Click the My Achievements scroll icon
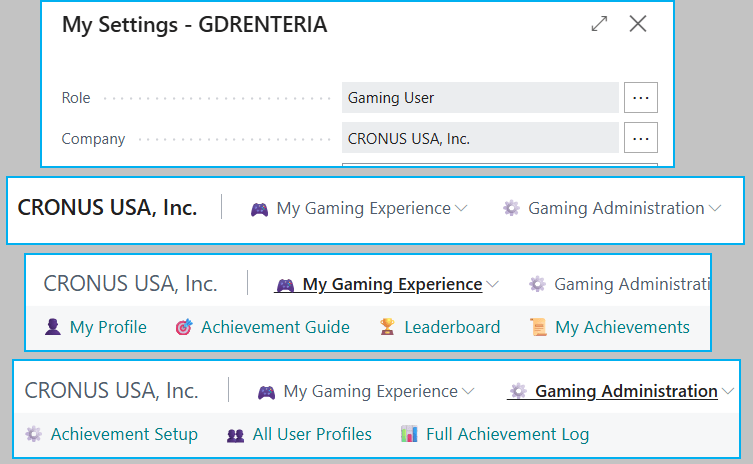 pos(538,327)
